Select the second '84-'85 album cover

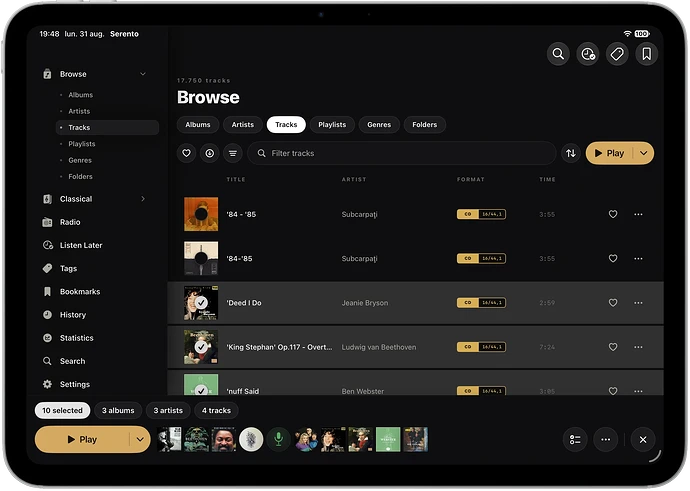pyautogui.click(x=201, y=258)
